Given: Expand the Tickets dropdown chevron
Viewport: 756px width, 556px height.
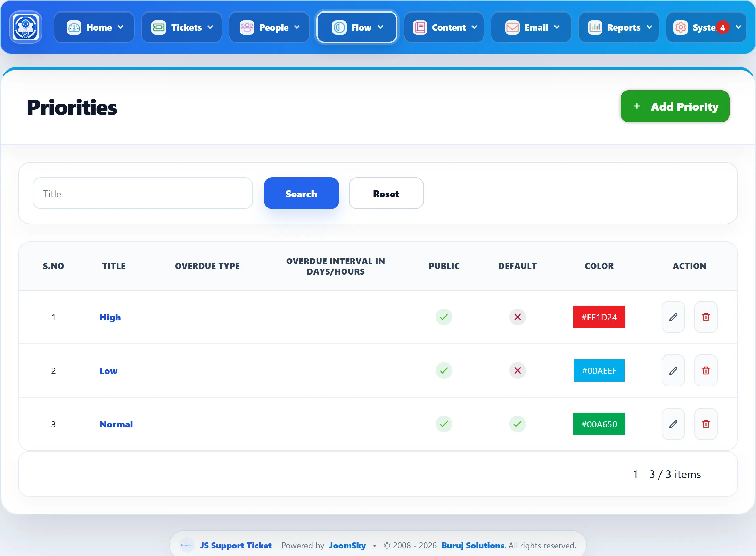Looking at the screenshot, I should (210, 27).
